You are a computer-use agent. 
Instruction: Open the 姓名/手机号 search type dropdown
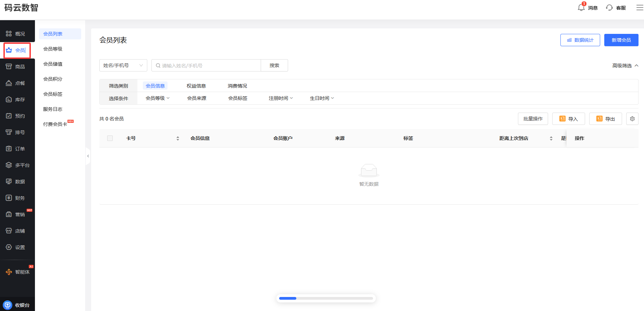(123, 65)
